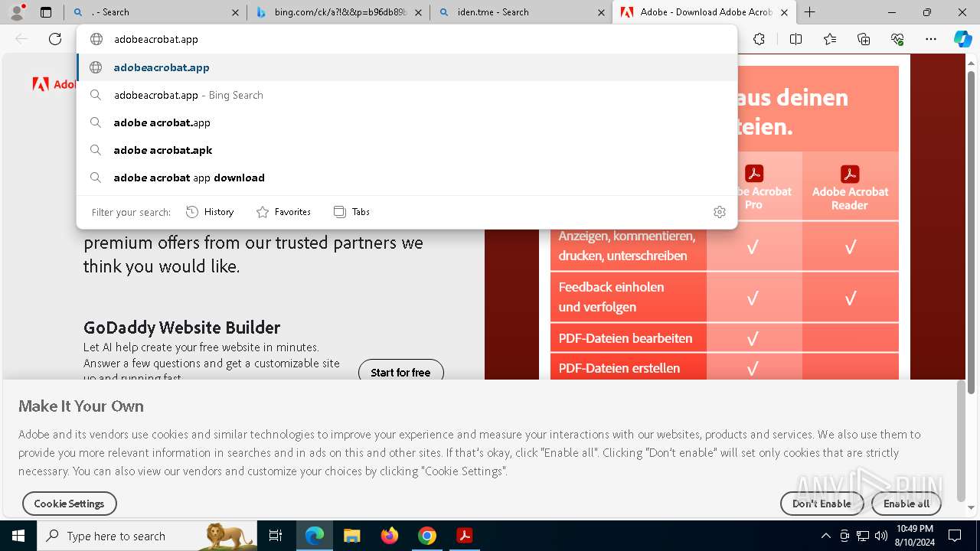Switch to the bing.com/ck tab
980x551 pixels.
click(x=337, y=12)
